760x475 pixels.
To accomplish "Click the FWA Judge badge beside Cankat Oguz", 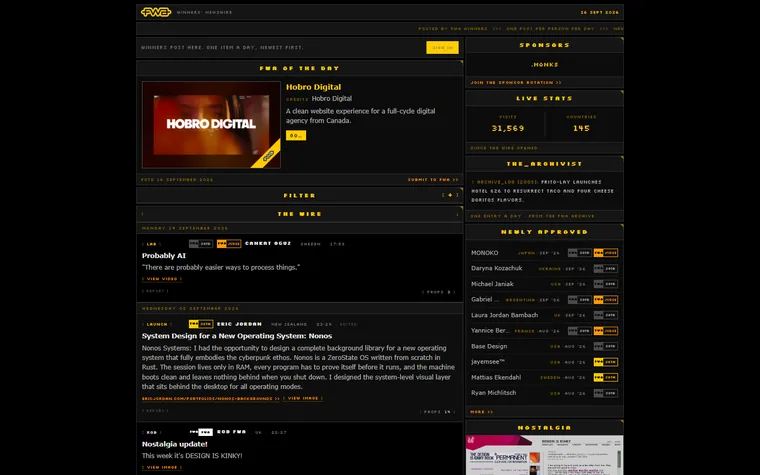I will click(x=229, y=244).
